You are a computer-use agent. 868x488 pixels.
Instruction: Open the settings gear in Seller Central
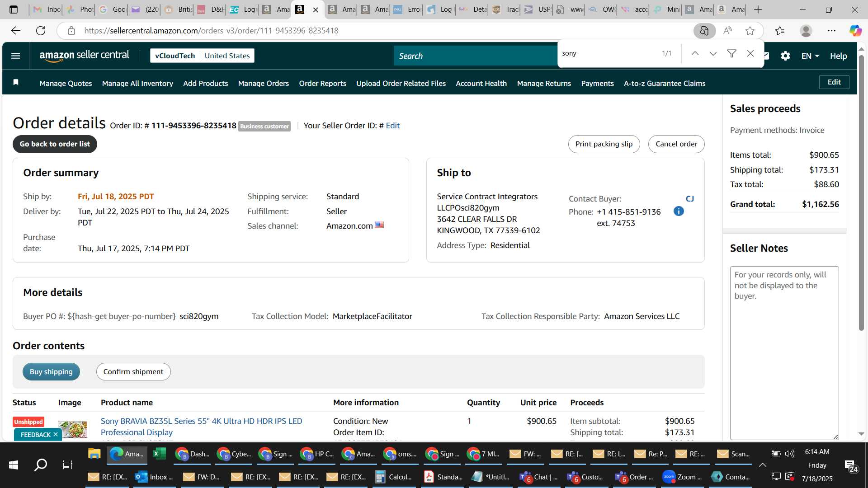click(x=785, y=56)
